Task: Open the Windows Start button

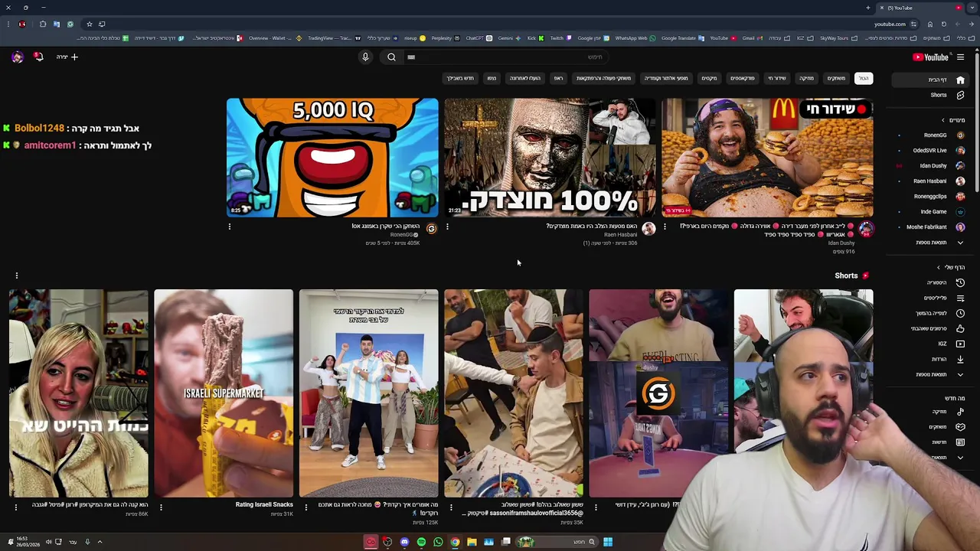Action: (x=607, y=542)
